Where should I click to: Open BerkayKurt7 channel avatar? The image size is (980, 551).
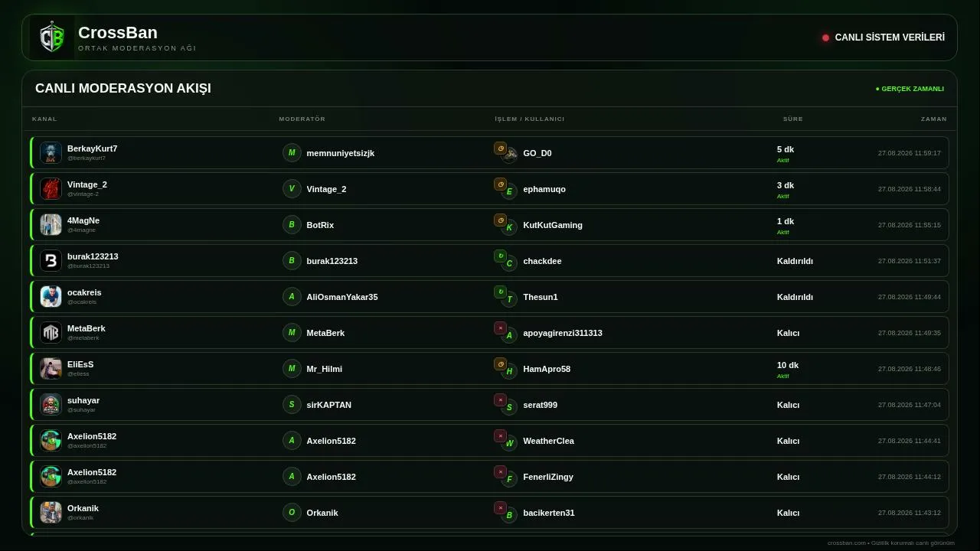tap(51, 152)
